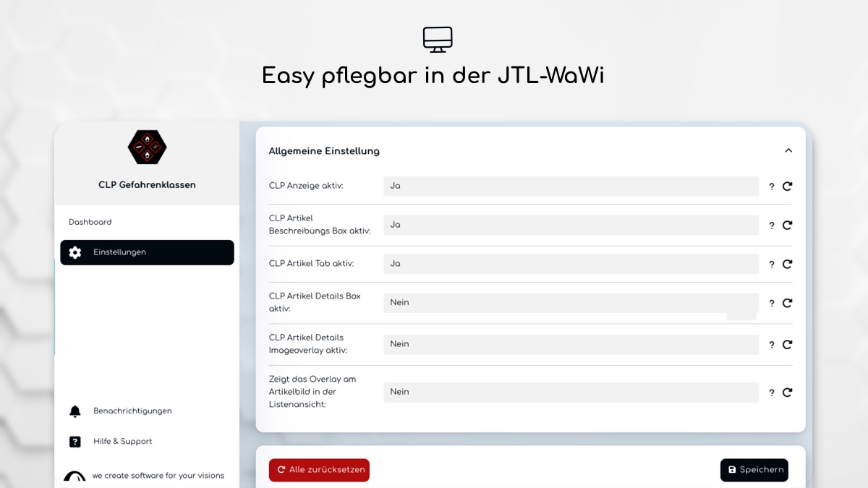Open the CLP Artikel Details Box dropdown
Screen dimensions: 868x488
click(x=571, y=303)
